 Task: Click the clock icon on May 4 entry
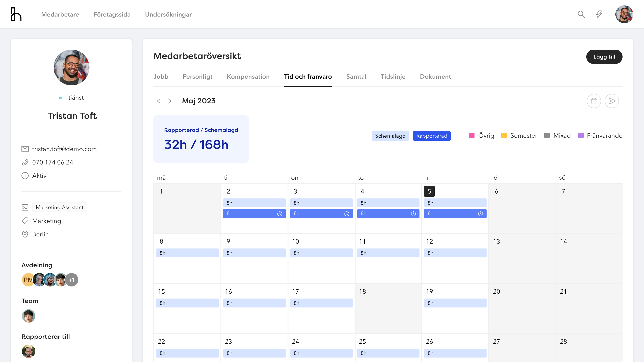(x=413, y=214)
